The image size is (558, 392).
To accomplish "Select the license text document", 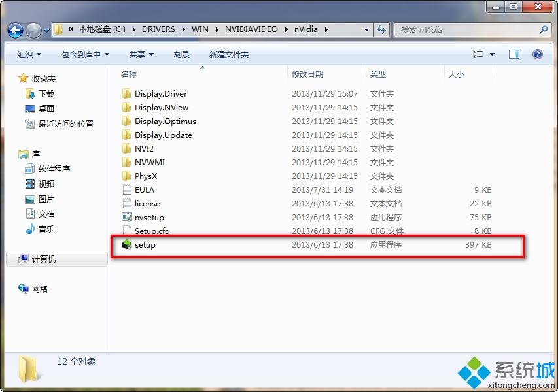I will click(141, 204).
